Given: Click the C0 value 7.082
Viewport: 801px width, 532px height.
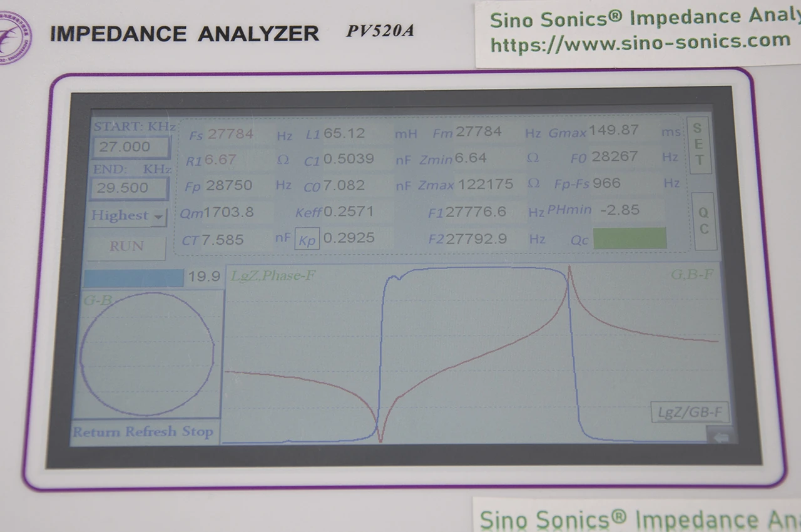Looking at the screenshot, I should click(344, 185).
